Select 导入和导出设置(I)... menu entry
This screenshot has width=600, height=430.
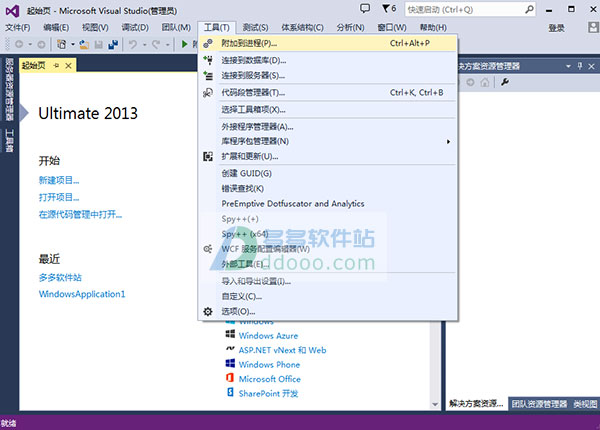pyautogui.click(x=328, y=282)
